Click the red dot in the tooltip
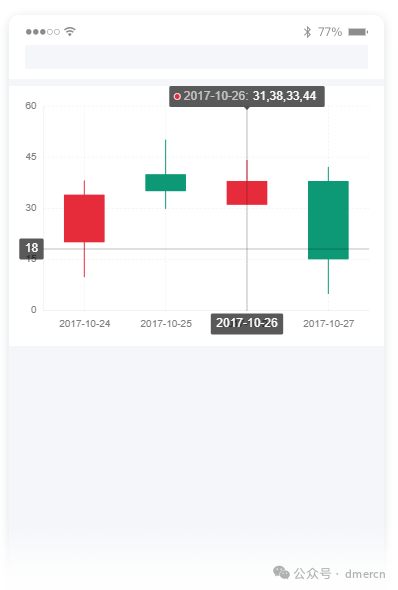Image resolution: width=398 pixels, height=590 pixels. click(177, 97)
